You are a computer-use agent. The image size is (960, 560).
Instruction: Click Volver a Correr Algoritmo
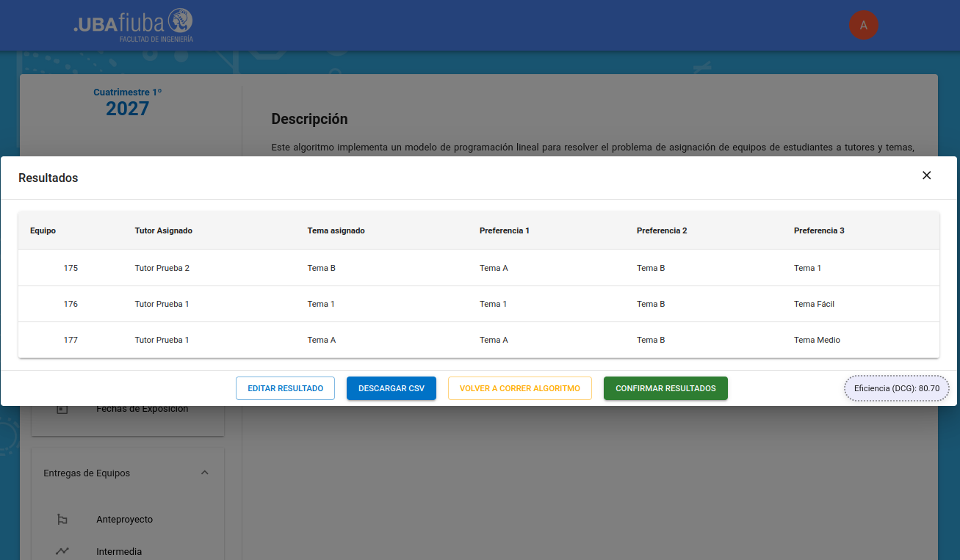click(519, 388)
